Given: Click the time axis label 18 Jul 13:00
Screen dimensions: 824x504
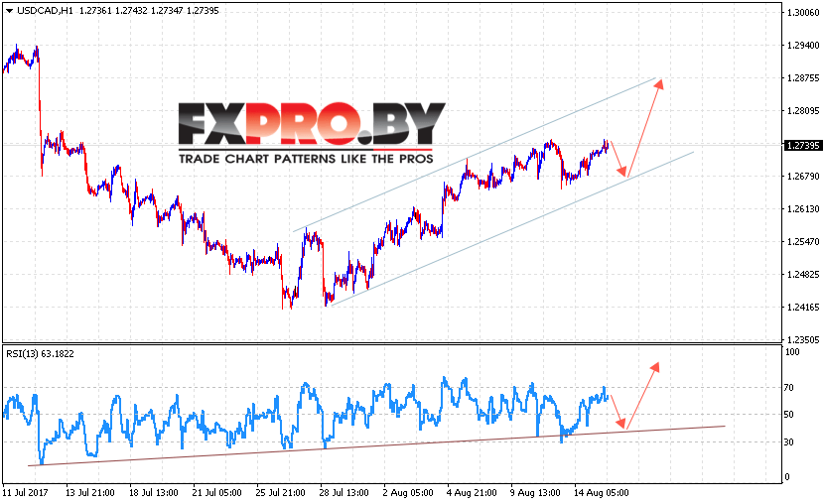Looking at the screenshot, I should pyautogui.click(x=154, y=493).
